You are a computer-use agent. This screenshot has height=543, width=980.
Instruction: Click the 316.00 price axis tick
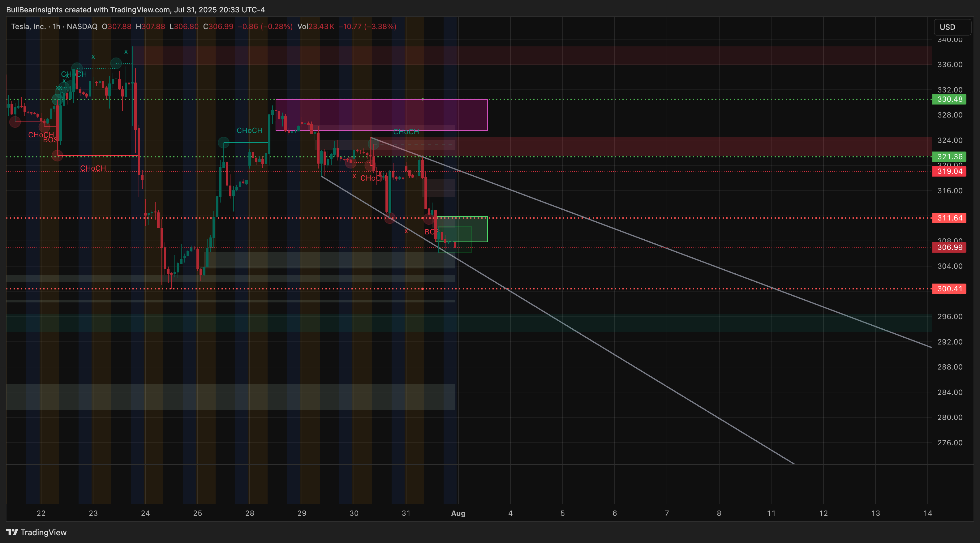click(950, 190)
